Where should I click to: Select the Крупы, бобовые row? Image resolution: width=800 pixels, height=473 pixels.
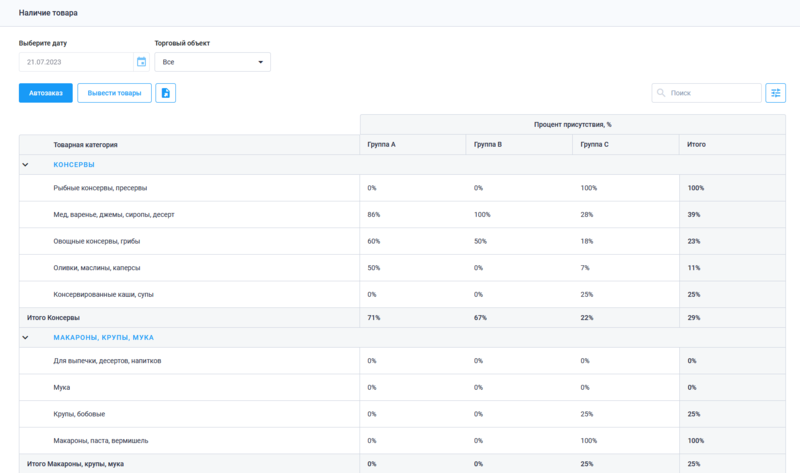click(x=79, y=414)
